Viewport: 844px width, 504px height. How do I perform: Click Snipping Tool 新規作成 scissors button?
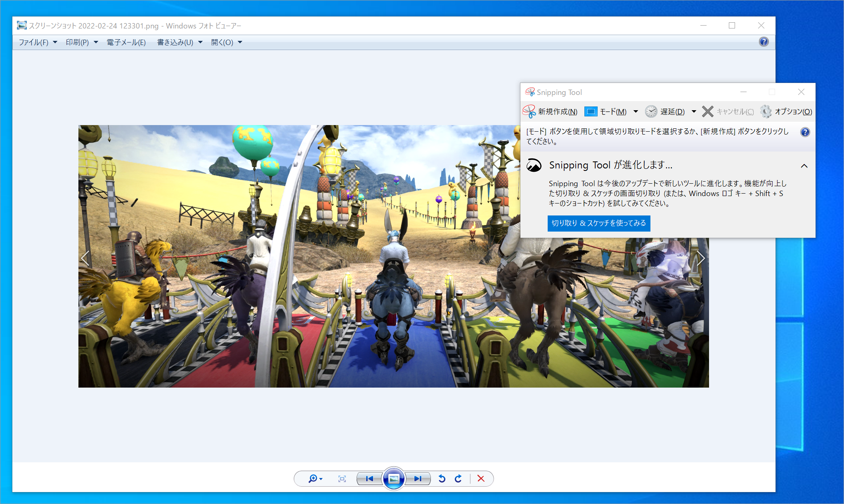[x=550, y=111]
